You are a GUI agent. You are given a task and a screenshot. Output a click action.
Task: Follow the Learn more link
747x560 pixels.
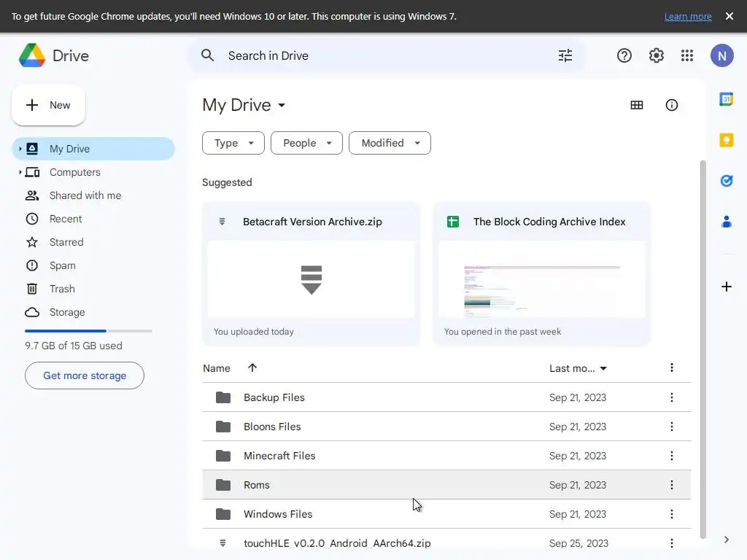[x=687, y=17]
